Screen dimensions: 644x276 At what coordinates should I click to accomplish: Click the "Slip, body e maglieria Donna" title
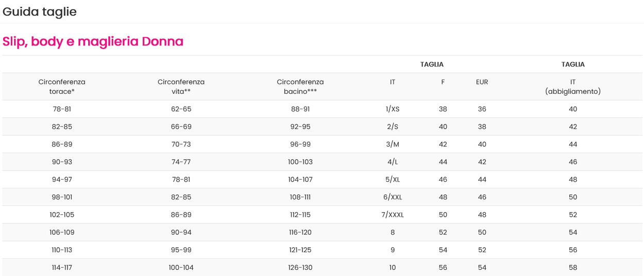click(x=93, y=42)
